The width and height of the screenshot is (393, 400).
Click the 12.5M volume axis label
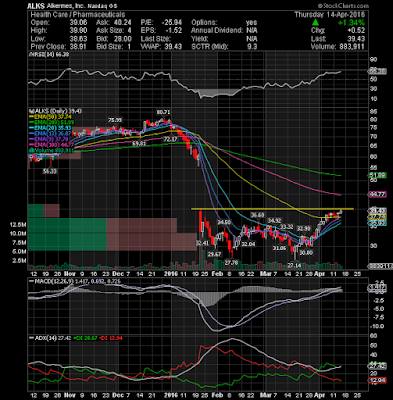click(18, 225)
